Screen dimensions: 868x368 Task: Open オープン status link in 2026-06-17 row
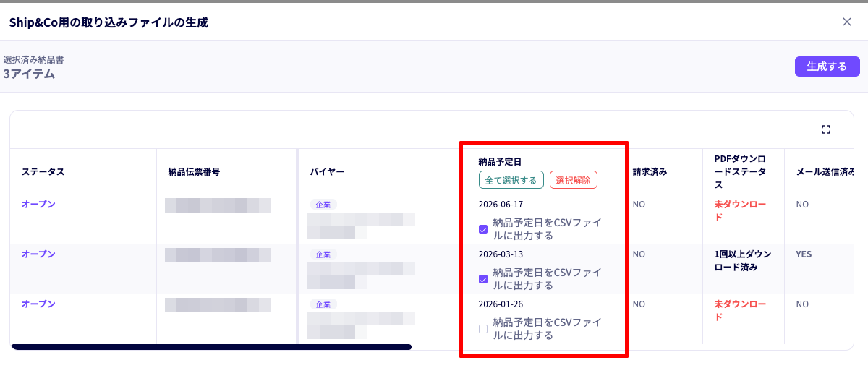coord(38,205)
